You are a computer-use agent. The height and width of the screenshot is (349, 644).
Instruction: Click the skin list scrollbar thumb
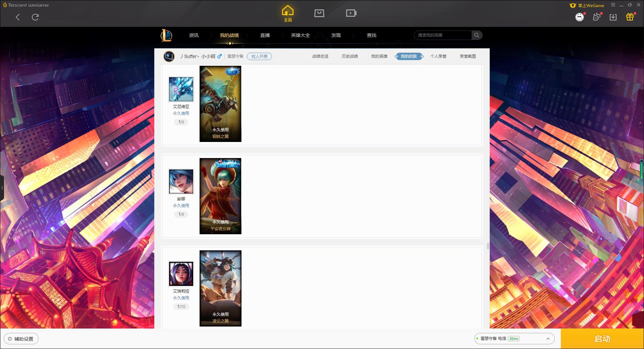point(488,246)
